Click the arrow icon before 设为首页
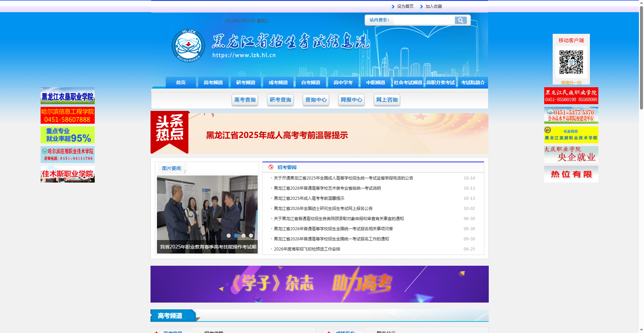Image resolution: width=644 pixels, height=333 pixels. click(392, 6)
